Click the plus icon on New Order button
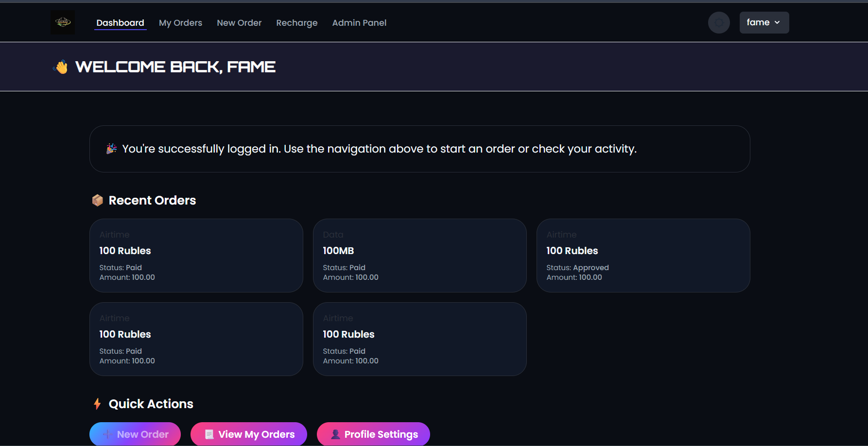 coord(108,434)
